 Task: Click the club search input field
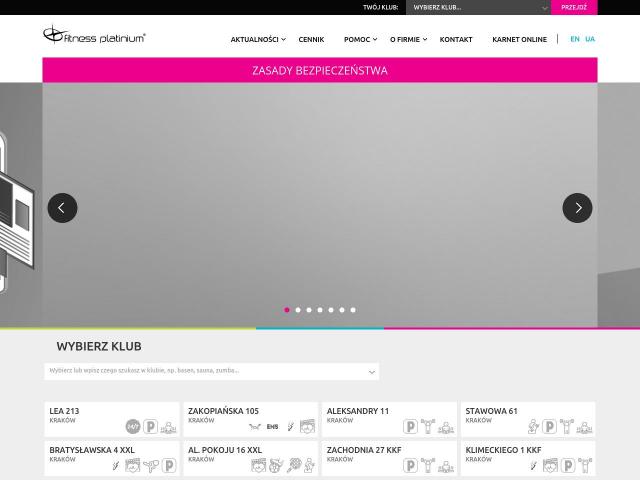211,371
